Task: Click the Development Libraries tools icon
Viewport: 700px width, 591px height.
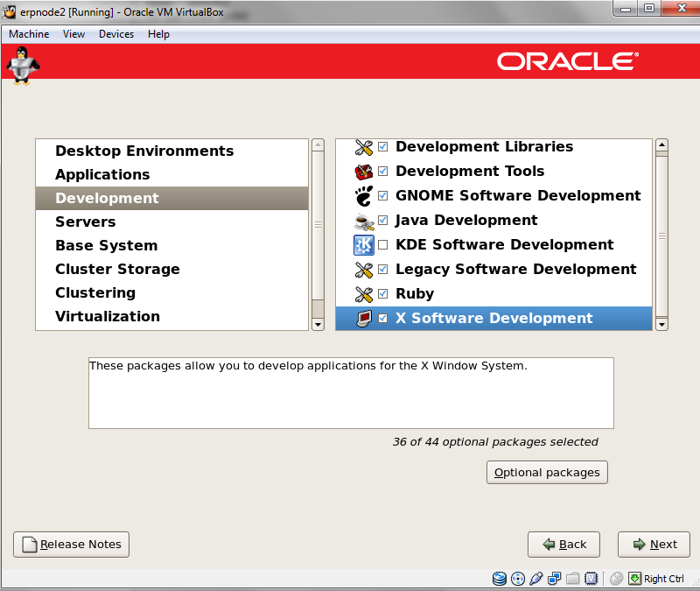Action: (x=364, y=147)
